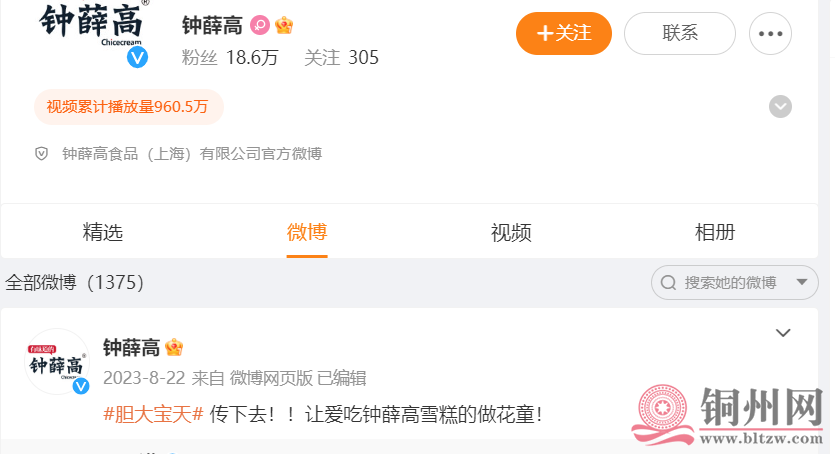Click the shield verification icon
The height and width of the screenshot is (454, 835).
pos(42,154)
